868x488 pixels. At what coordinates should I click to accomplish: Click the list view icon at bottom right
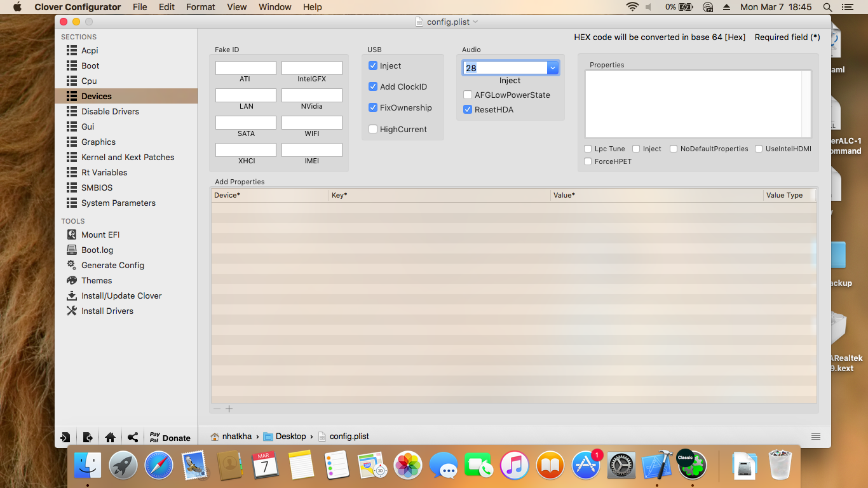point(816,437)
